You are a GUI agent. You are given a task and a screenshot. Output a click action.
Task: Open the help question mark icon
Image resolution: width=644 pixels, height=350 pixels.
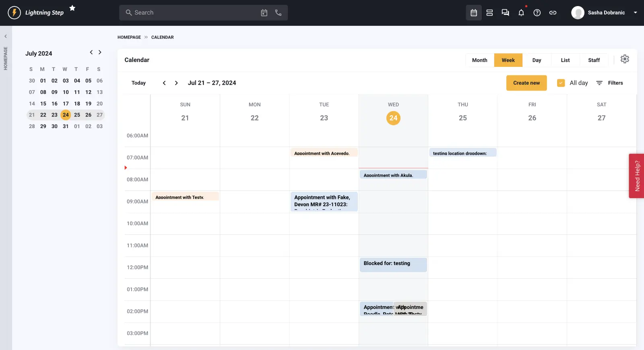tap(537, 12)
